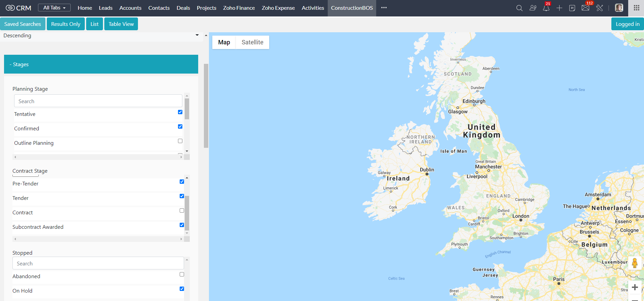Click Planning Stage list scroll-down arrow
The width and height of the screenshot is (644, 301).
(x=187, y=151)
